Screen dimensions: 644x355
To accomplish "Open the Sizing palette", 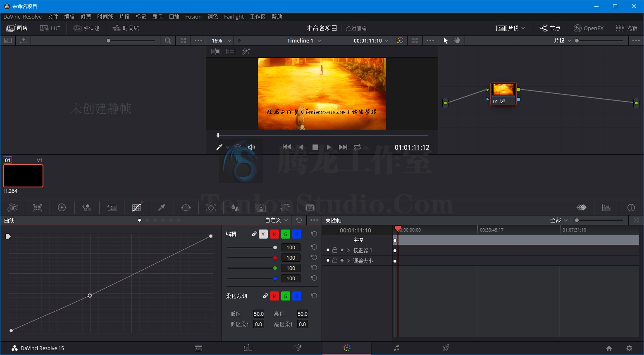I will (x=285, y=208).
